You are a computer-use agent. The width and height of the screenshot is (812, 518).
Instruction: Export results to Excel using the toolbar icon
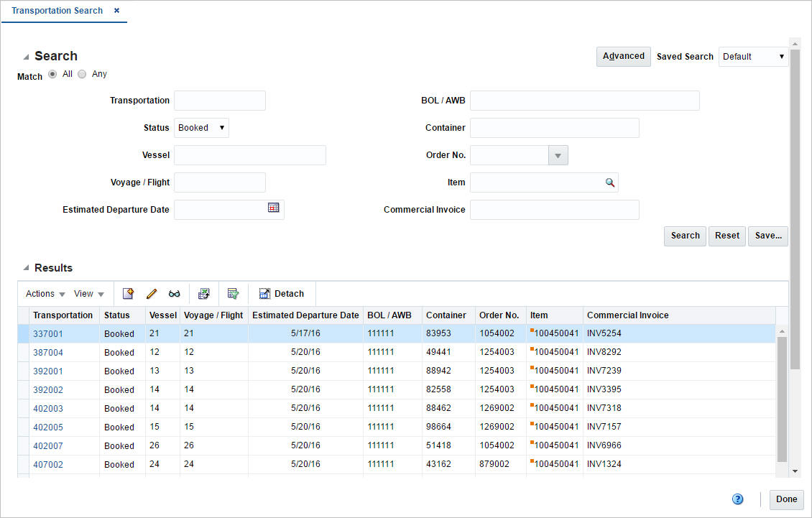pos(204,293)
